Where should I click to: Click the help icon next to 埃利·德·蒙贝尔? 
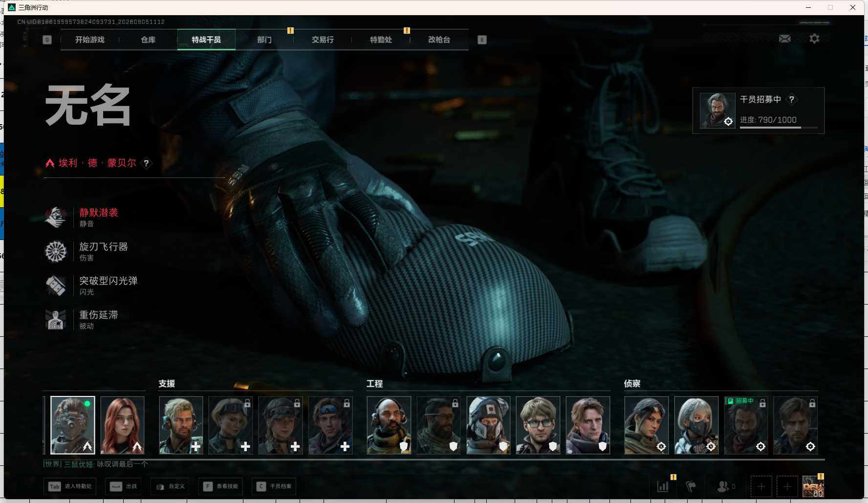[146, 163]
